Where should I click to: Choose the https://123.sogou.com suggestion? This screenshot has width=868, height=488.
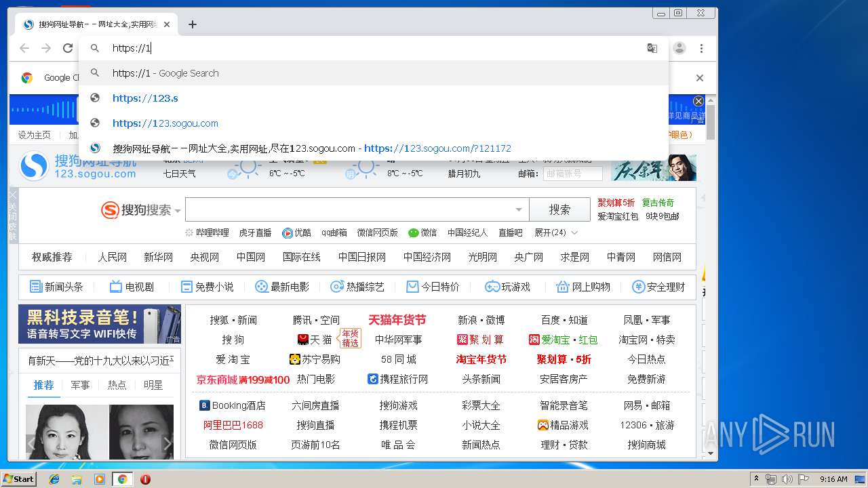[374, 123]
